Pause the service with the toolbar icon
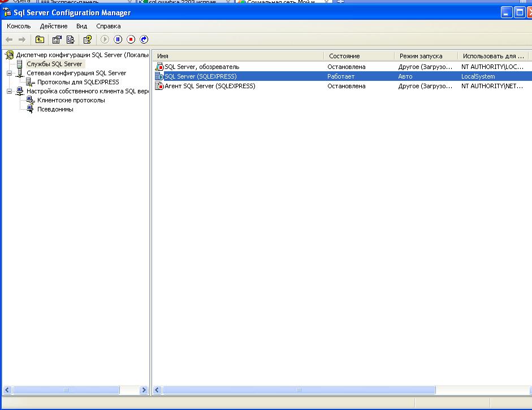 [118, 40]
